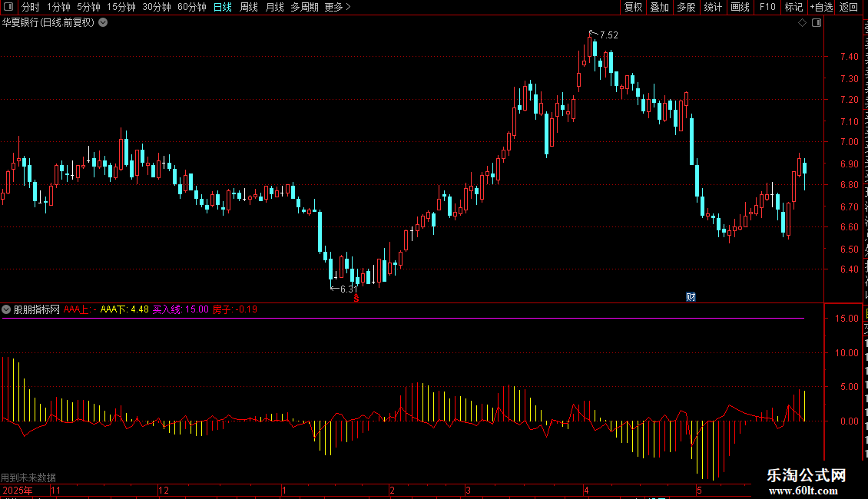Click the panel layout icon at top-left

point(8,7)
